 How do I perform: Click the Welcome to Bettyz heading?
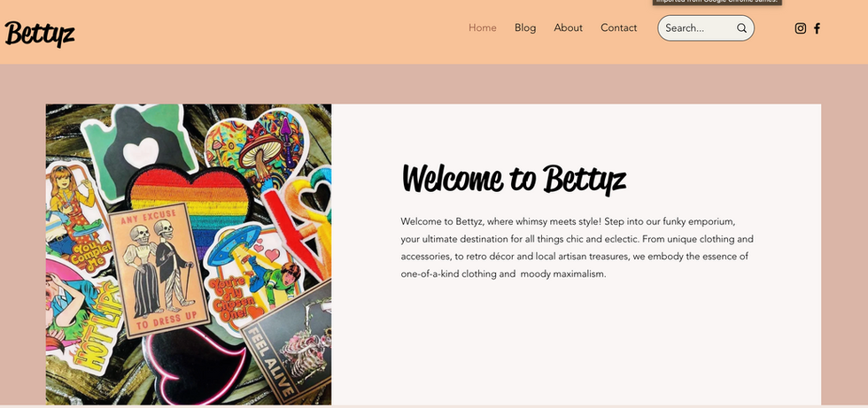pos(513,179)
